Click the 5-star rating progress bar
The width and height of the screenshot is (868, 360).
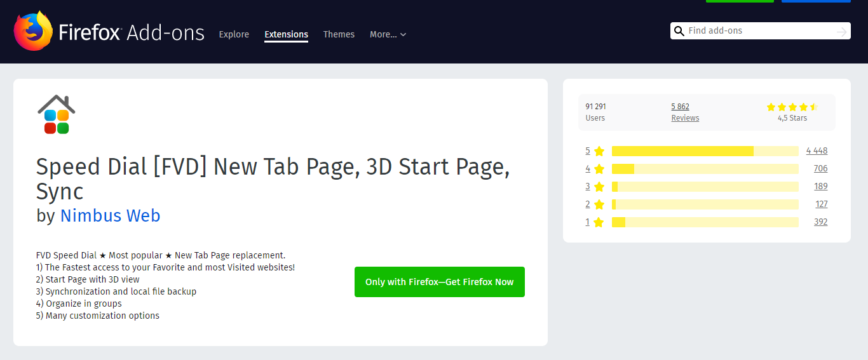coord(705,151)
